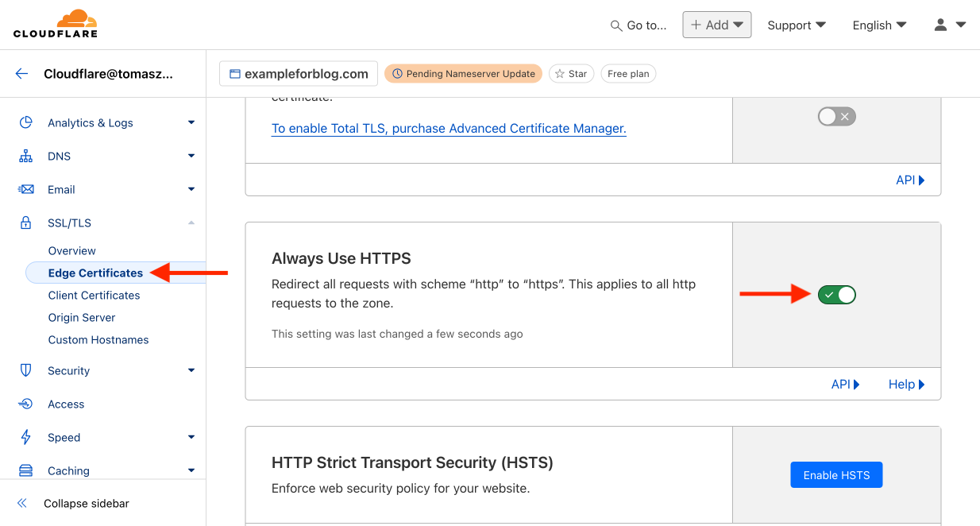Disable the Always Use HTTPS toggle
Screen dimensions: 980x526
coord(837,295)
